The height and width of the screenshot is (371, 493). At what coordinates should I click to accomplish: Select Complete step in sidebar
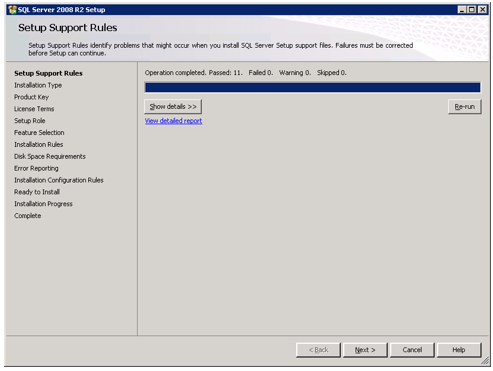[x=28, y=216]
